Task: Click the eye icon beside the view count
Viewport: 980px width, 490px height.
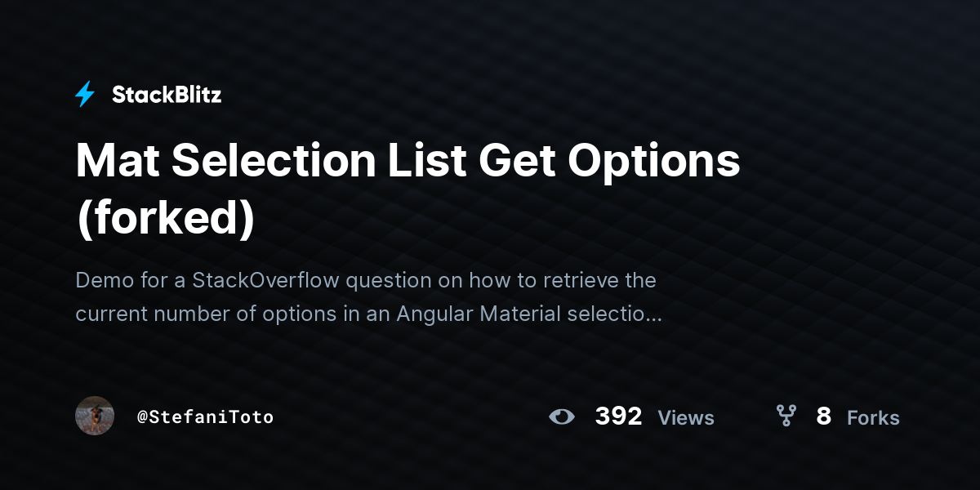Action: [x=562, y=417]
